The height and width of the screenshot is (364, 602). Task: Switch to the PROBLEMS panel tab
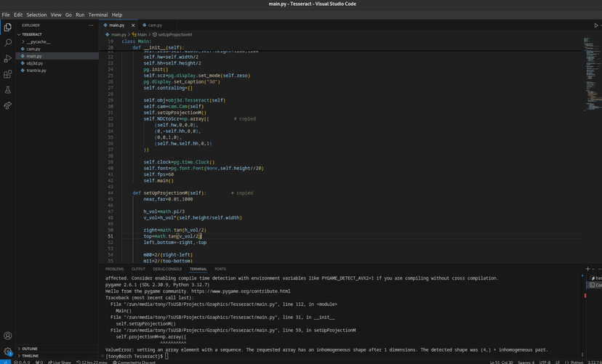pyautogui.click(x=114, y=269)
